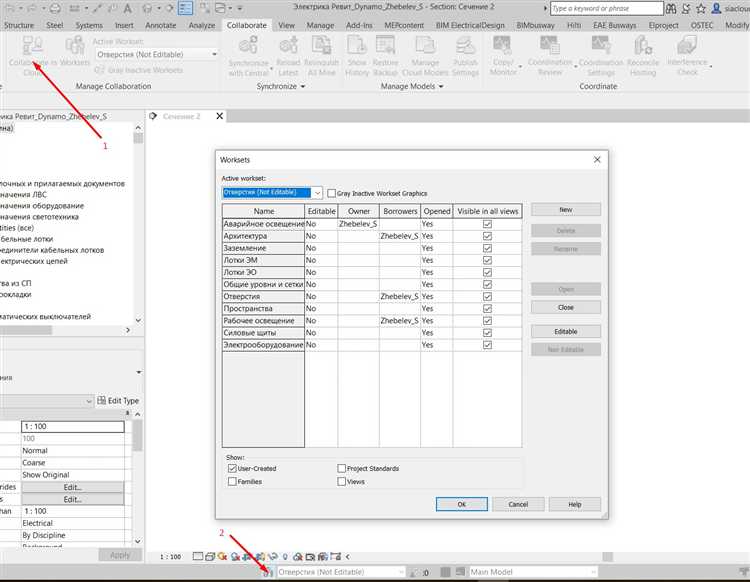Open the Manage ribbon tab

click(320, 25)
